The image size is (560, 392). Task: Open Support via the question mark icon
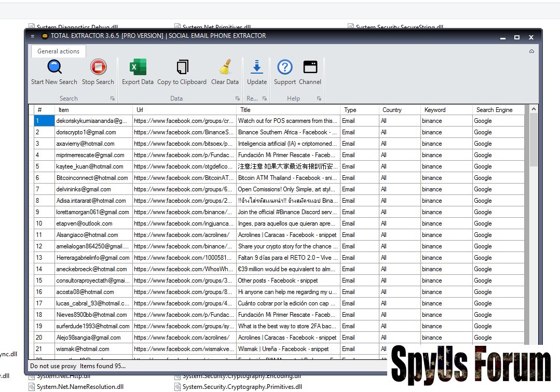pyautogui.click(x=285, y=67)
